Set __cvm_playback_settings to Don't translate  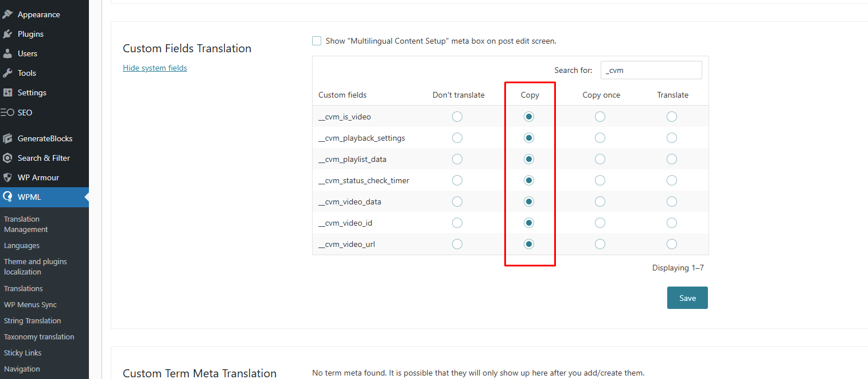tap(457, 138)
